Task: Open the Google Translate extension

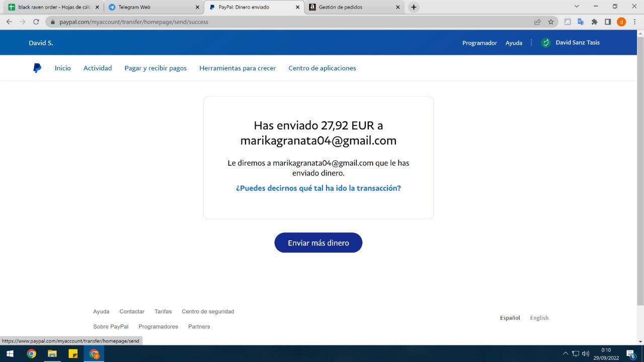Action: click(x=581, y=22)
